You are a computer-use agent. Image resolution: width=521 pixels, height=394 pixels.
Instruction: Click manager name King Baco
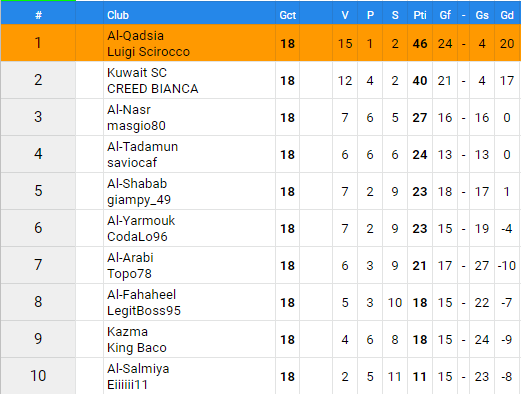(x=137, y=348)
